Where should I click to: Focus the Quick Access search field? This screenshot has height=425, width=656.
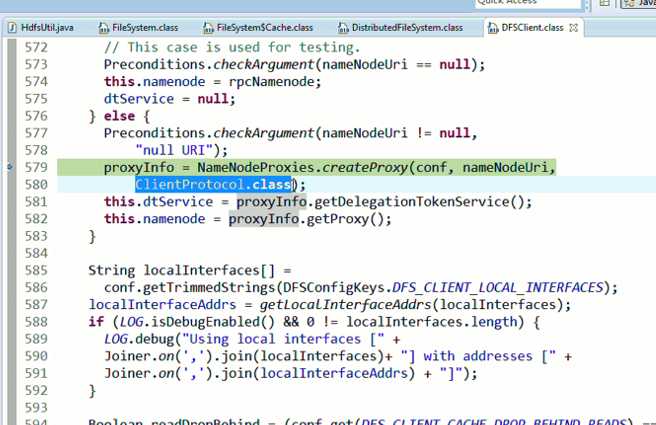[x=528, y=3]
